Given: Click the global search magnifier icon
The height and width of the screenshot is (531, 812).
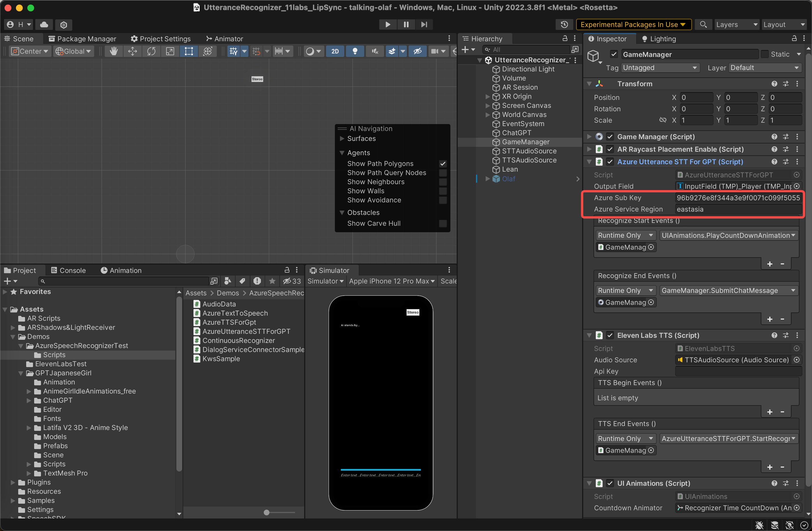Looking at the screenshot, I should (703, 24).
